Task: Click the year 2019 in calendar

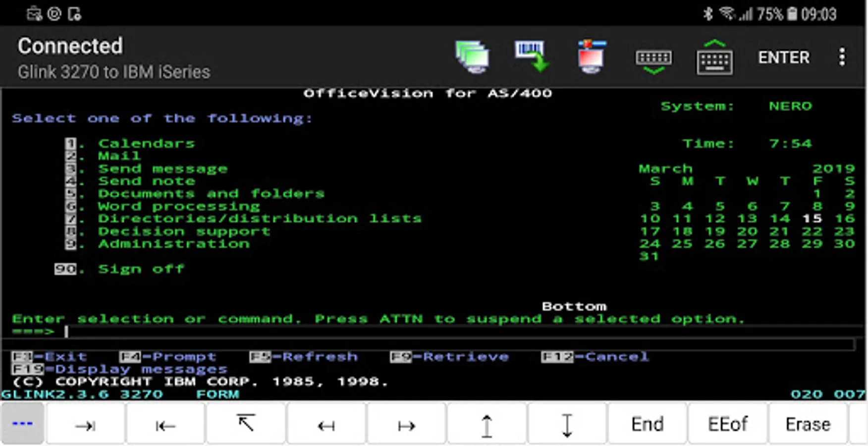Action: tap(834, 169)
